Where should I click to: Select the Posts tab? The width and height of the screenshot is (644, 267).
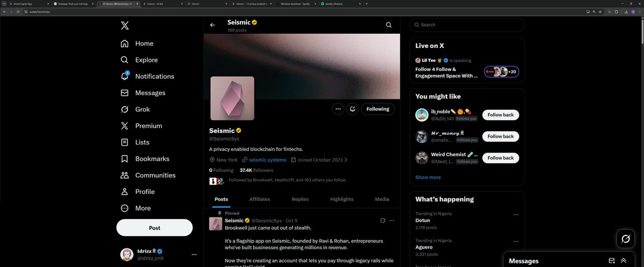(x=221, y=199)
